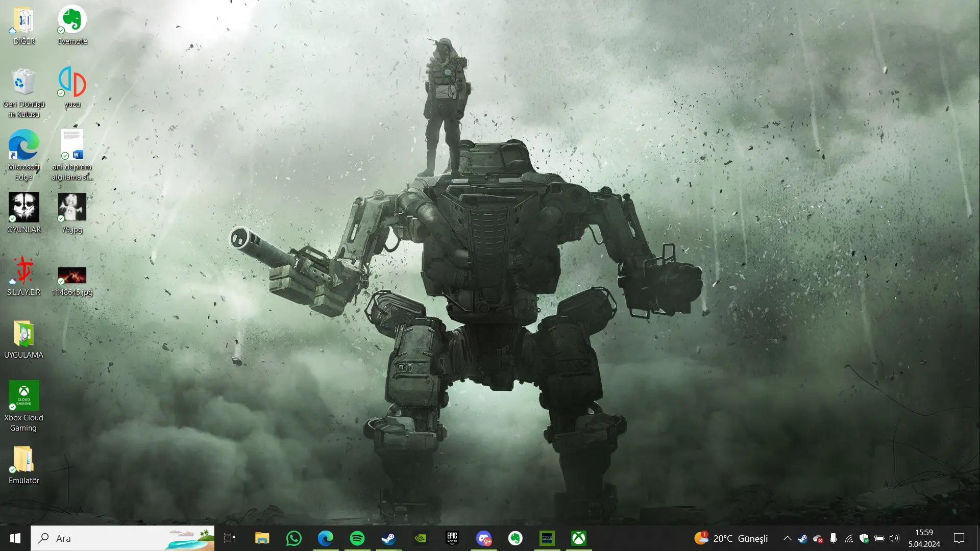This screenshot has width=980, height=551.
Task: Click the Show desktop strip
Action: [978, 538]
